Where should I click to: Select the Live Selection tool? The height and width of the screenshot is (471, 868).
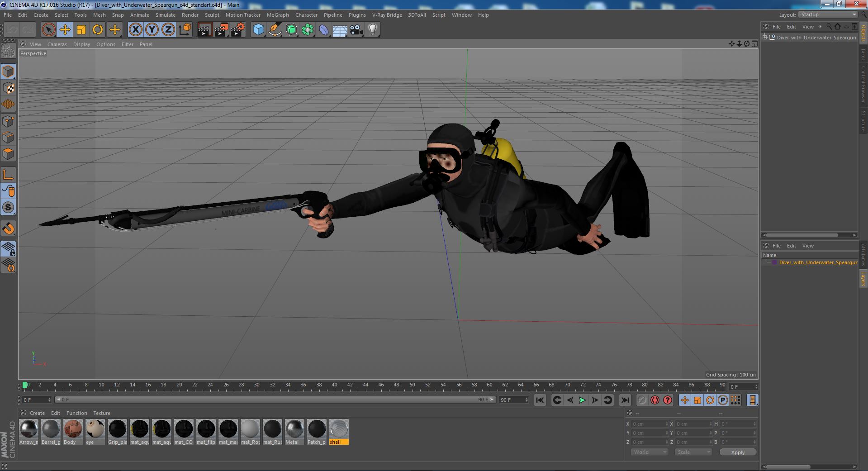(48, 30)
